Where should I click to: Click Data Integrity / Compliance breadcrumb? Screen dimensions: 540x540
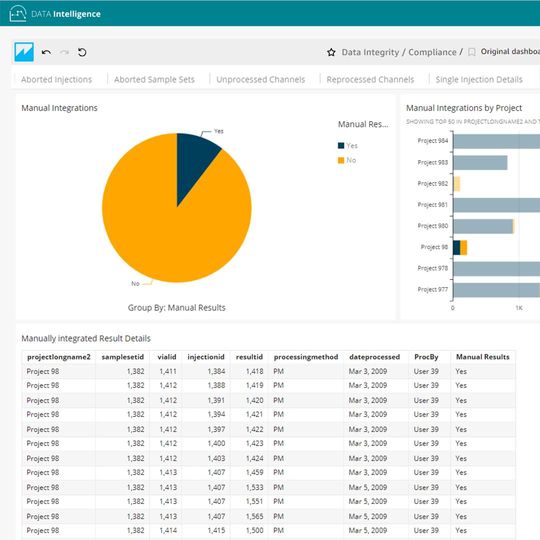click(x=399, y=52)
